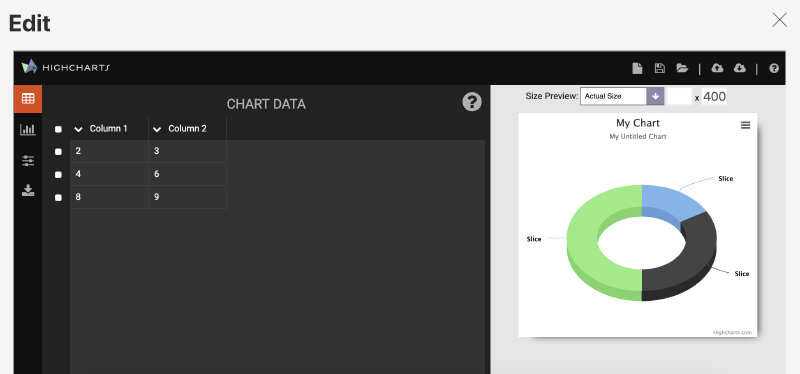Open help from the top toolbar question mark
The image size is (800, 374).
(x=774, y=68)
